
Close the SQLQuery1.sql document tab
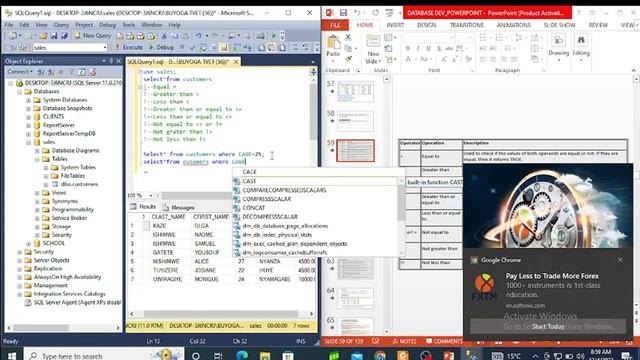coord(236,62)
